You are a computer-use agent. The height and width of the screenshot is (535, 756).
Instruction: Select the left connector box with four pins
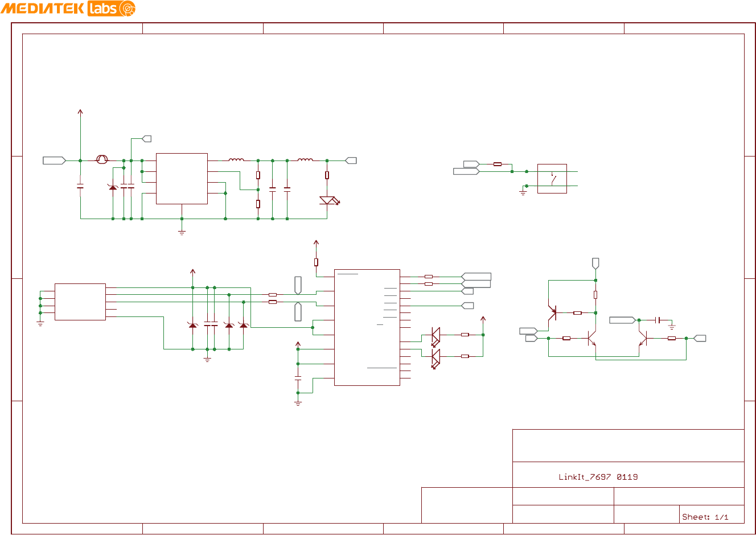(80, 302)
